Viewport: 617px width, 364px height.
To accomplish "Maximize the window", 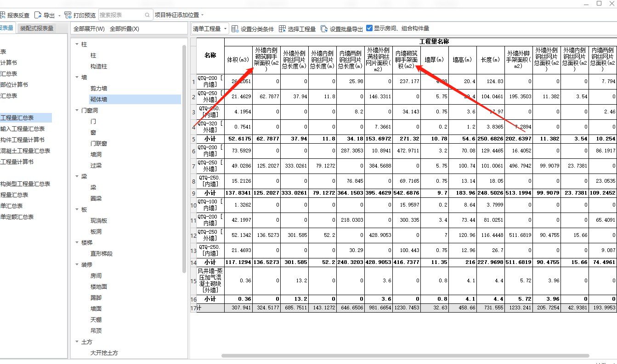I will tap(599, 3).
